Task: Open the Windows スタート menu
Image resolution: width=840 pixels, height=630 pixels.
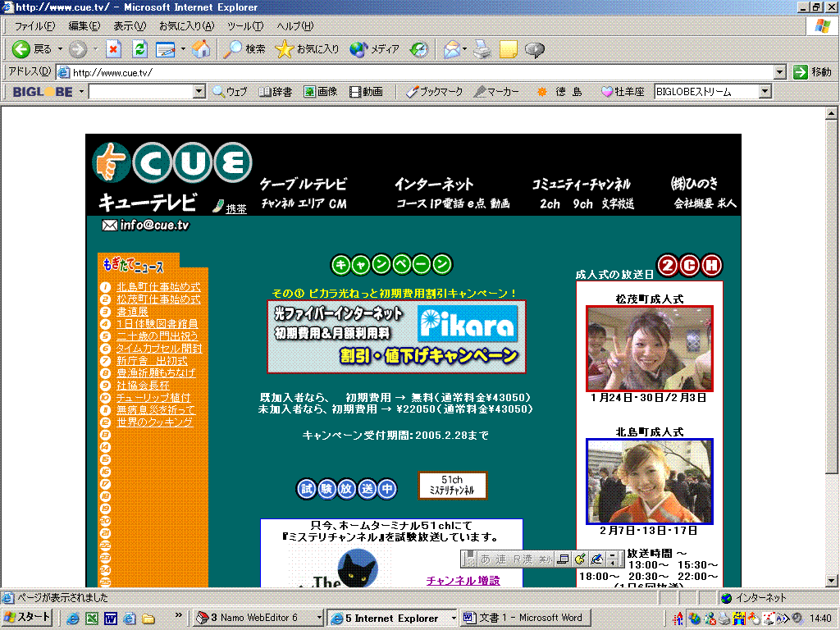Action: coord(27,618)
